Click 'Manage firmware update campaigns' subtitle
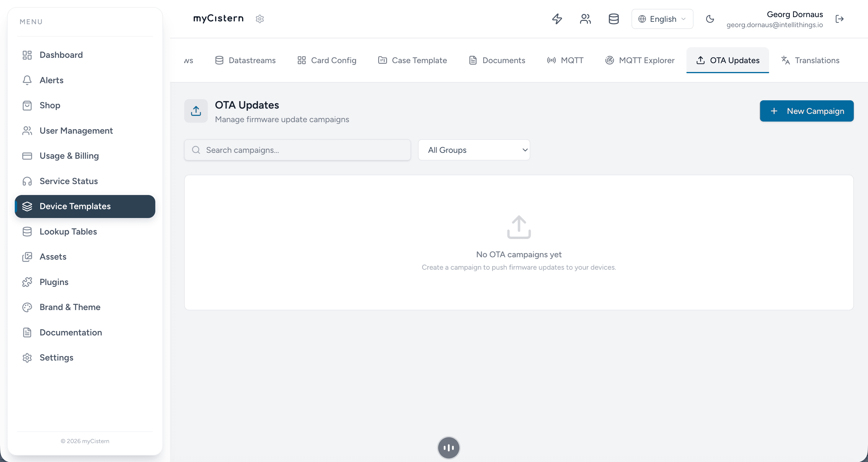868x462 pixels. pyautogui.click(x=282, y=119)
